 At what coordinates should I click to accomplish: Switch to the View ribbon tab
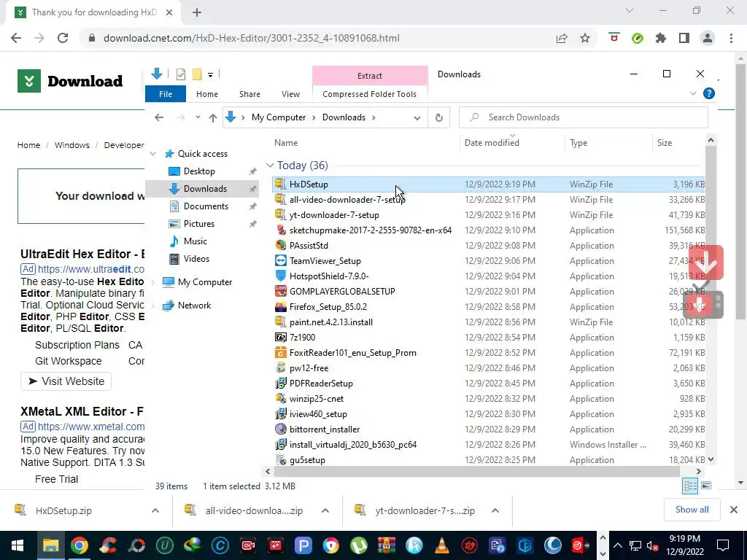coord(290,94)
